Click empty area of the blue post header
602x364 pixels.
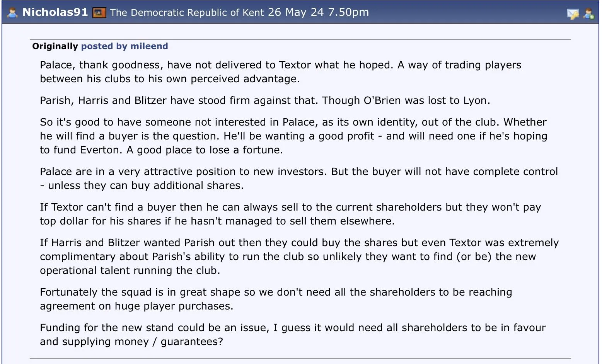pos(464,12)
